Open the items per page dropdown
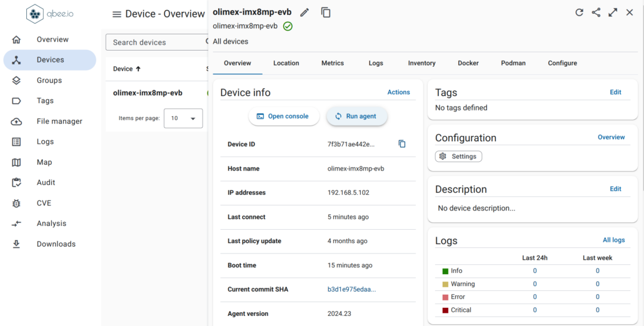 [183, 118]
